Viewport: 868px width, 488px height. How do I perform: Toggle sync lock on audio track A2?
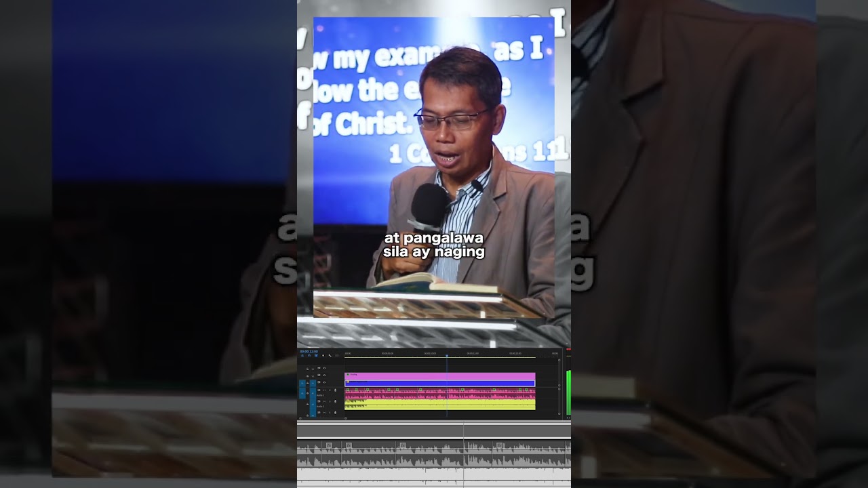319,401
